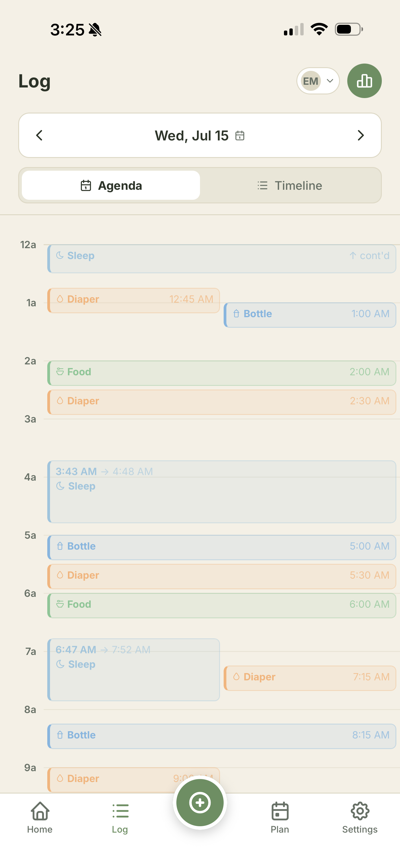
Task: Open the 8:15 AM Bottle entry
Action: (222, 736)
